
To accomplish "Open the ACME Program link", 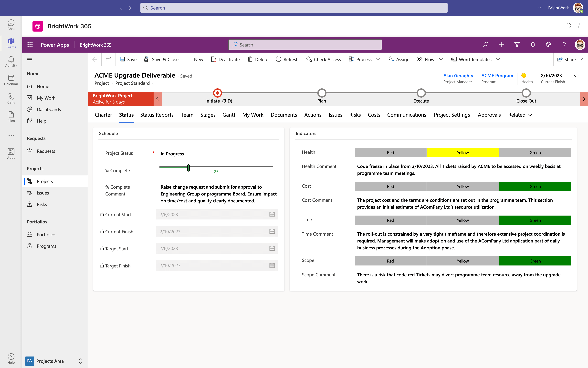I will tap(497, 76).
